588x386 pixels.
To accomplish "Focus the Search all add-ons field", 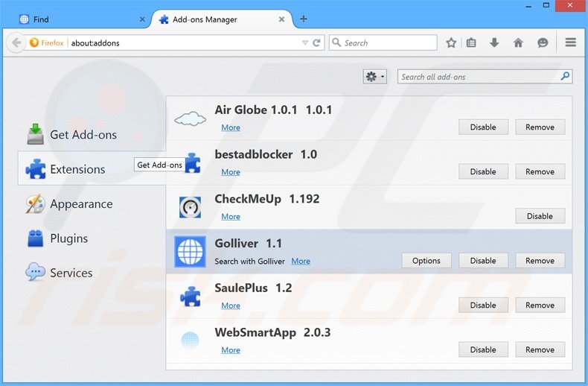I will click(x=485, y=77).
